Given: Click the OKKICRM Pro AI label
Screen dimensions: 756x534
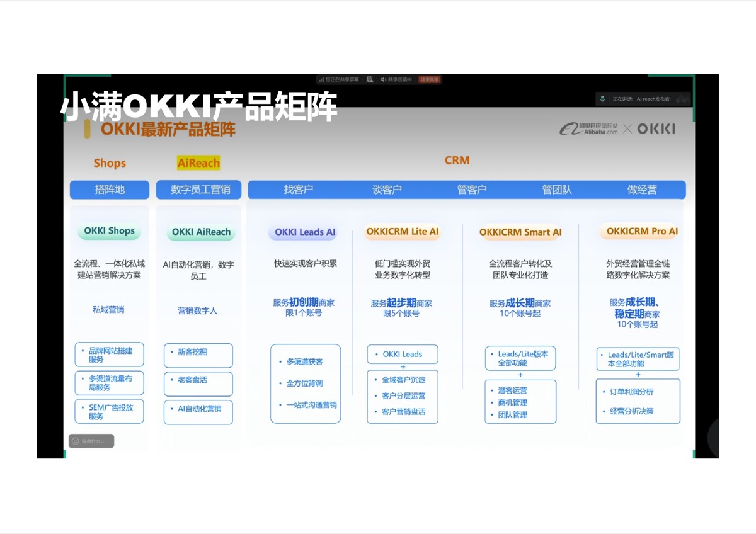Looking at the screenshot, I should click(642, 232).
